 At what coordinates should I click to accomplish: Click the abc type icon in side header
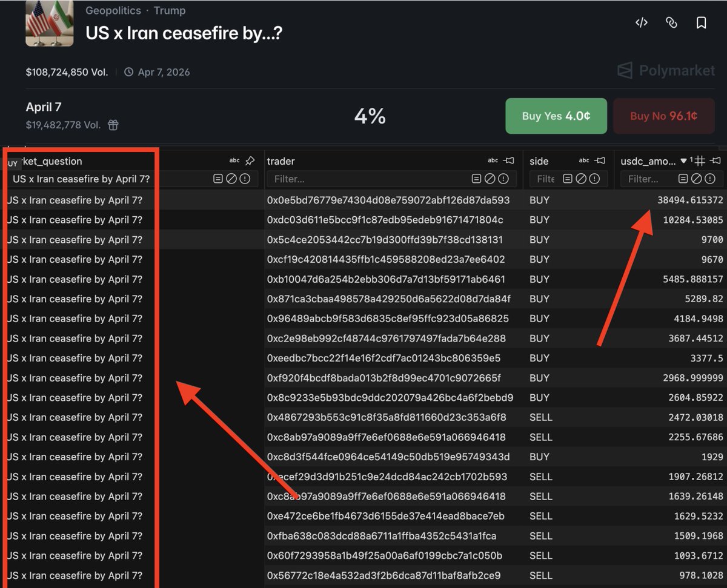pyautogui.click(x=584, y=160)
